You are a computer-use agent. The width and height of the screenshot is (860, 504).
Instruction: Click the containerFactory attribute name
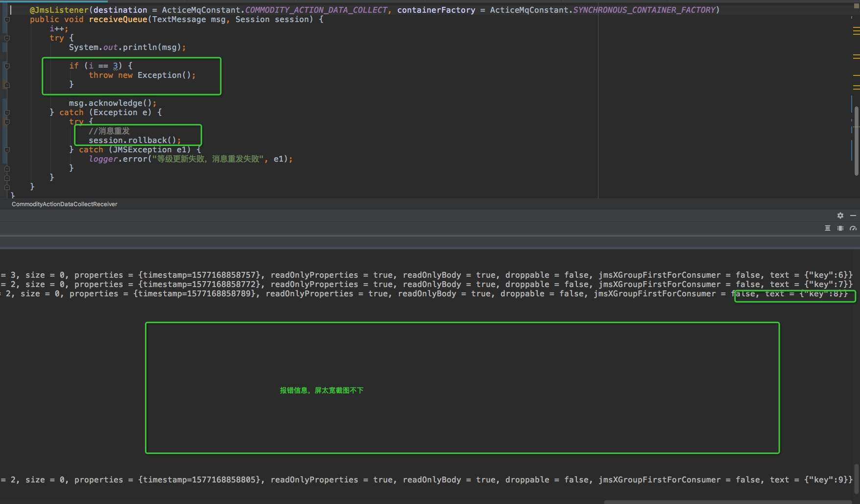(x=436, y=10)
